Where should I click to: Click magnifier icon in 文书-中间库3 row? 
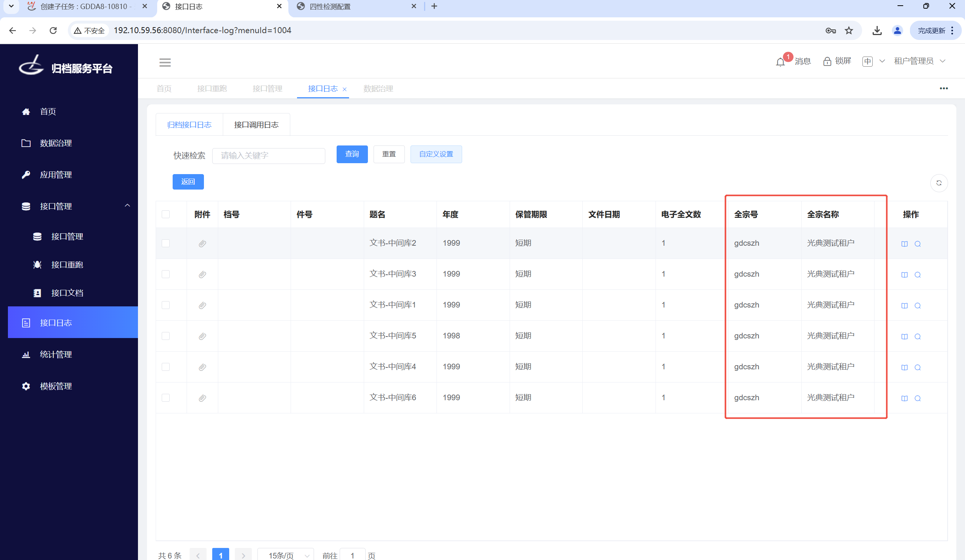pyautogui.click(x=918, y=275)
